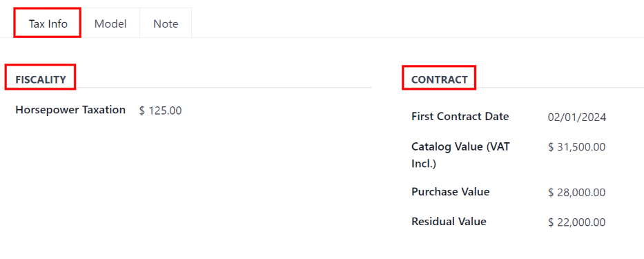The width and height of the screenshot is (644, 259).
Task: Edit the Catalog Value amount $ 31,500.00
Action: pyautogui.click(x=576, y=147)
